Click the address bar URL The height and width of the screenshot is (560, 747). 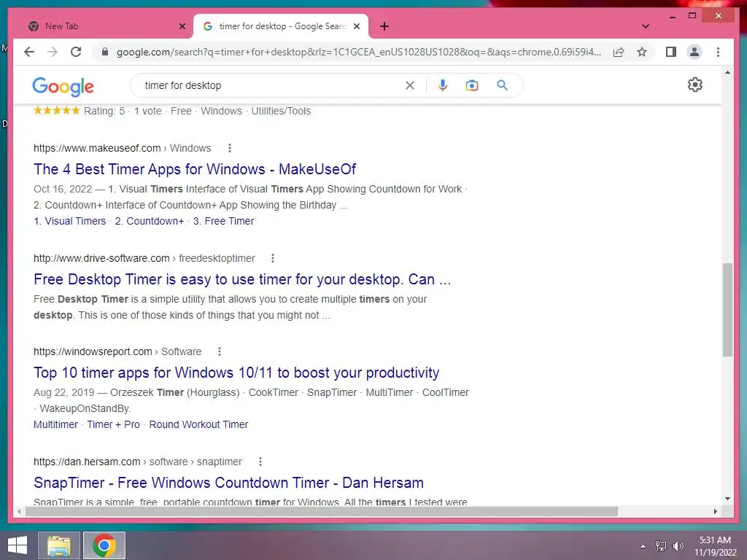[x=359, y=52]
